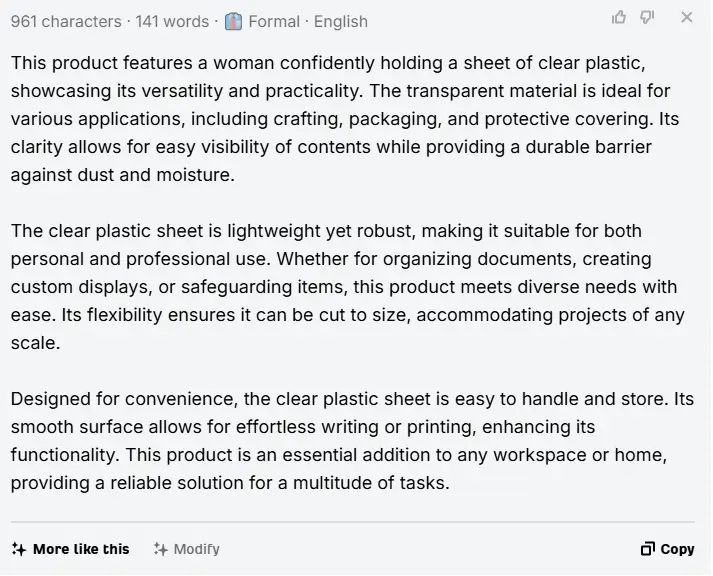Click the sparkle icon beside More like this
This screenshot has width=713, height=576.
tap(19, 549)
